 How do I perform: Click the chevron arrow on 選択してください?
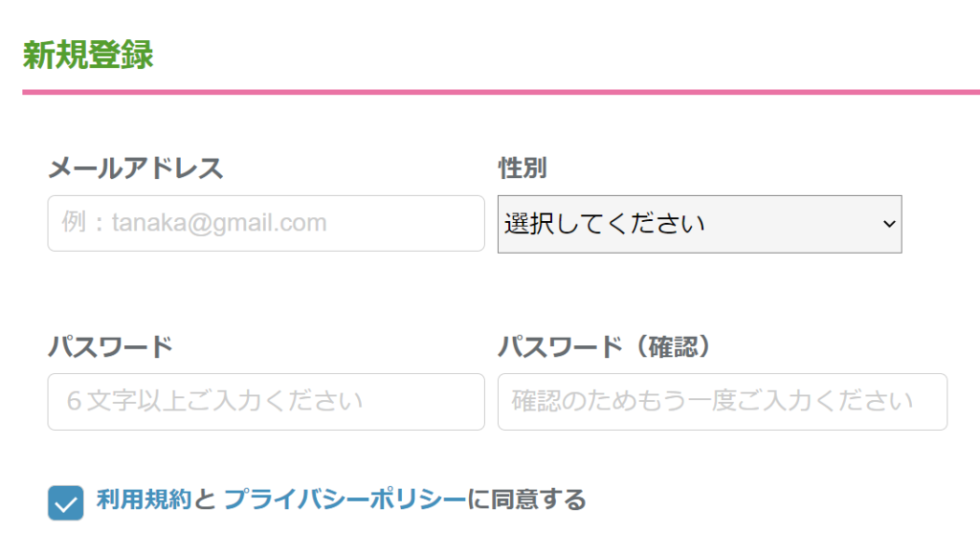[889, 224]
